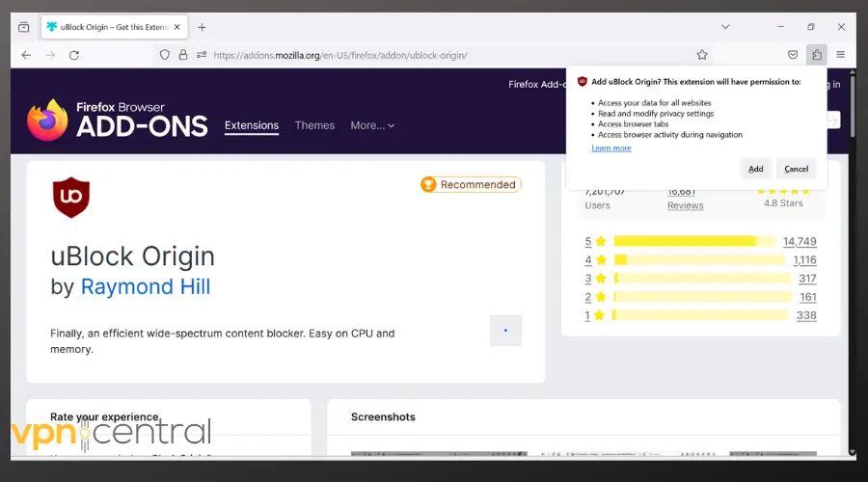The image size is (868, 482).
Task: Open the list all tabs chevron
Action: pyautogui.click(x=725, y=27)
